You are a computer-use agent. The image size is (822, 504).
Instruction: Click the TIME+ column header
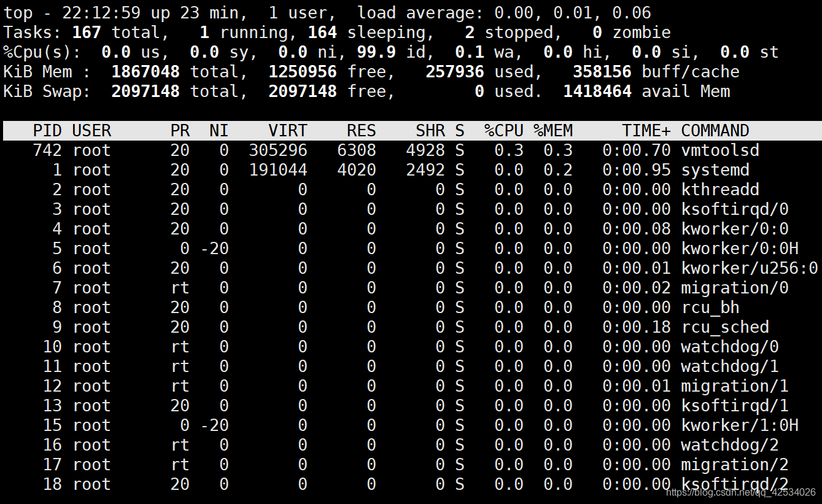tap(646, 131)
